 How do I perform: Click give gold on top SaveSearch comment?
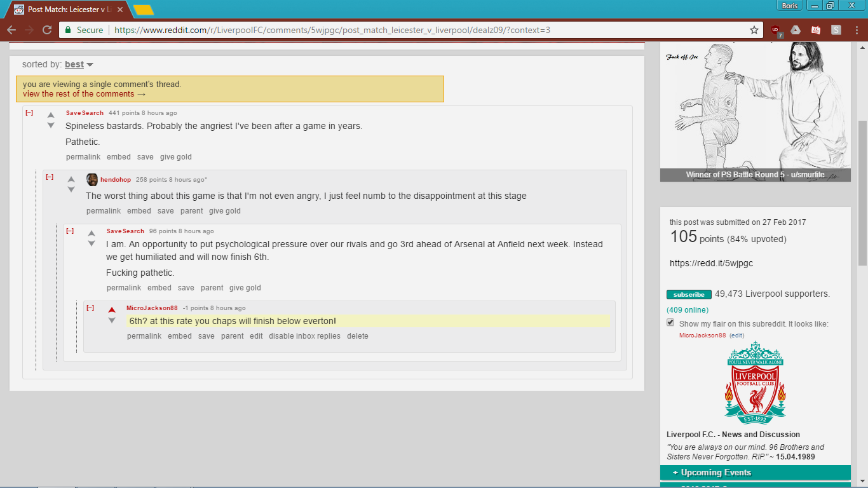pyautogui.click(x=176, y=157)
